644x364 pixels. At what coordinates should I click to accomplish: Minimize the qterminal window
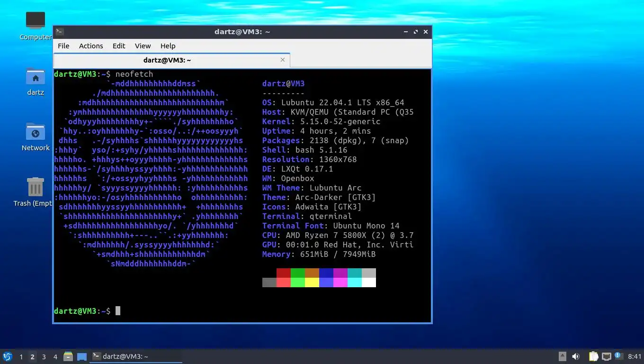pyautogui.click(x=406, y=32)
